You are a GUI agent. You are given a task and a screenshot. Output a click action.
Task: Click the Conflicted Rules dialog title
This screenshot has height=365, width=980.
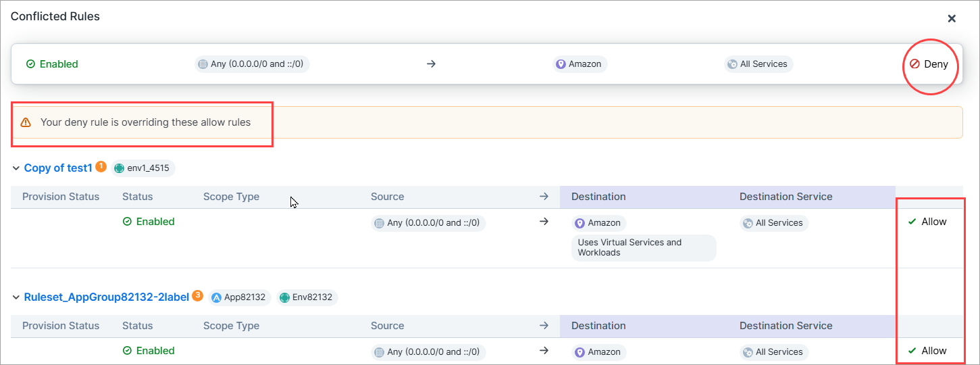click(55, 16)
